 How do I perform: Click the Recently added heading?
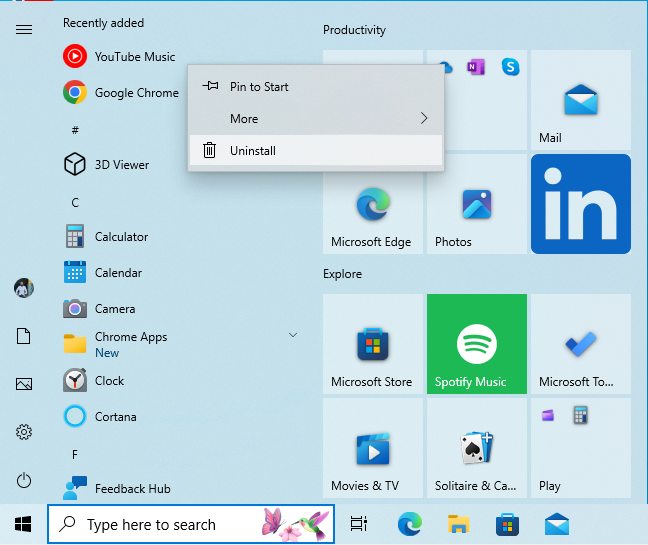click(x=103, y=23)
